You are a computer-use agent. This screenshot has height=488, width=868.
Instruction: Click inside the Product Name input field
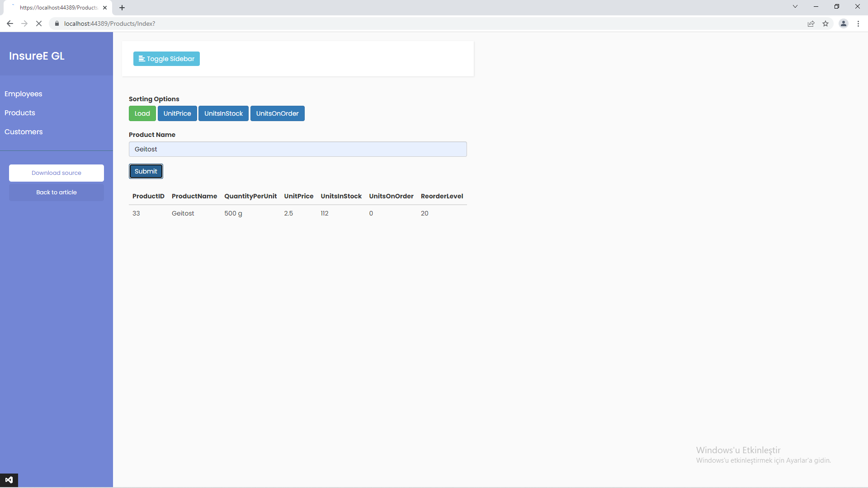point(297,149)
